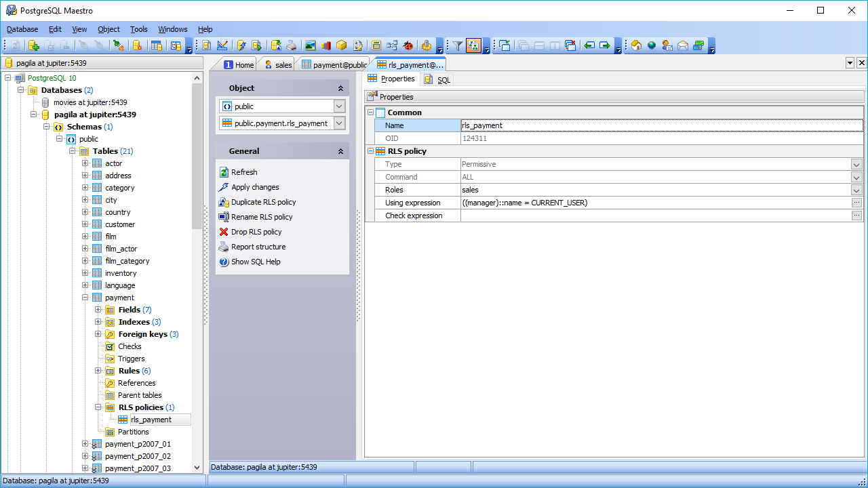Click the add database icon with green plus
Image resolution: width=868 pixels, height=488 pixels.
pos(33,45)
